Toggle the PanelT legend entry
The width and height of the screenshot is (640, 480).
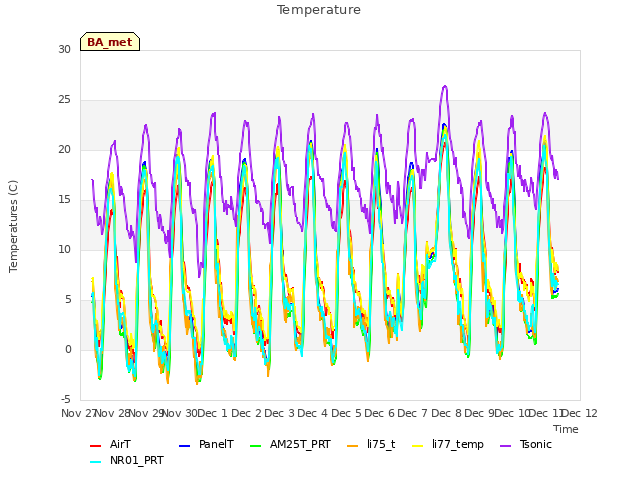click(206, 444)
